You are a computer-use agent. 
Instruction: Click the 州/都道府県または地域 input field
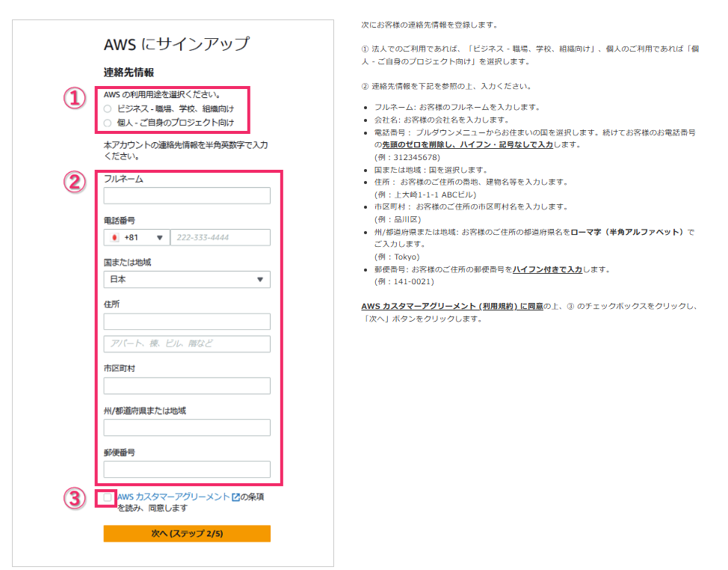187,427
